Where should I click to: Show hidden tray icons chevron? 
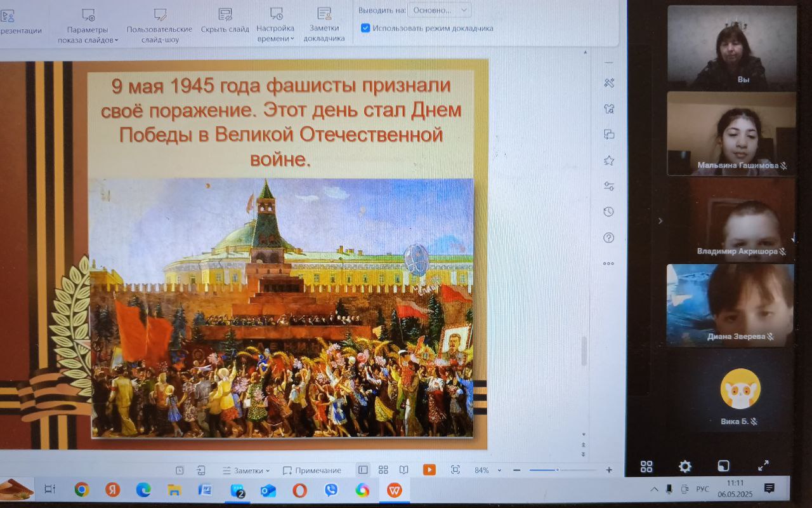click(655, 489)
